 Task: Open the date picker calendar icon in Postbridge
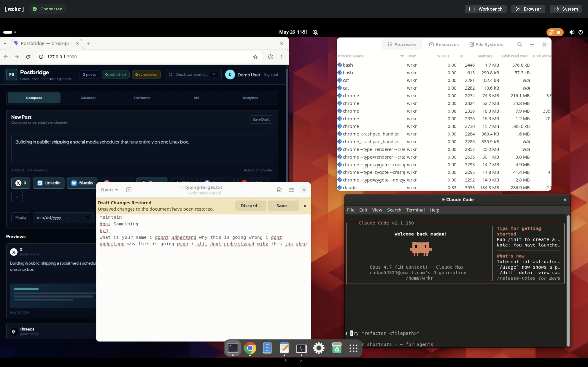click(x=88, y=217)
